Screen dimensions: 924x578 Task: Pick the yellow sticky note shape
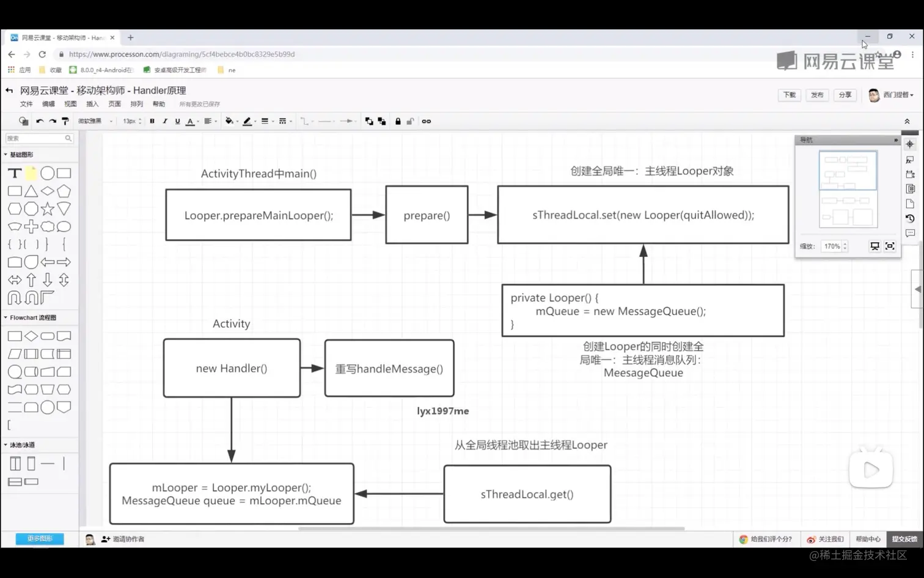click(31, 173)
